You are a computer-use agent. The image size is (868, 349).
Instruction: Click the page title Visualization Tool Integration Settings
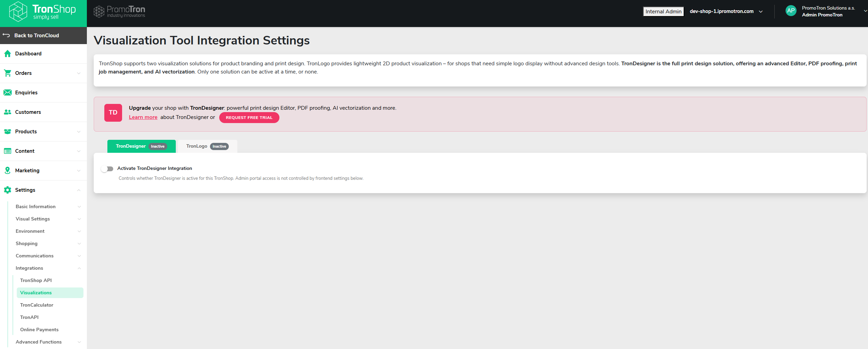[x=201, y=40]
